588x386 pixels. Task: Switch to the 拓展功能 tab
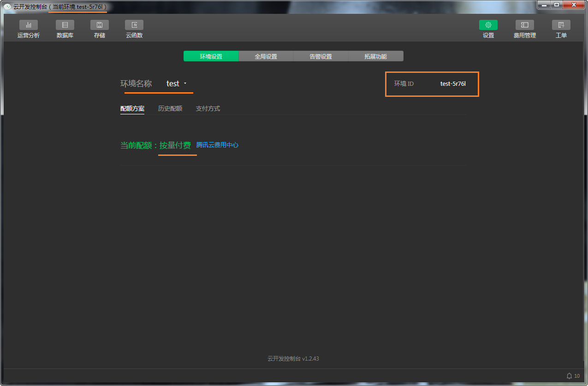click(376, 56)
